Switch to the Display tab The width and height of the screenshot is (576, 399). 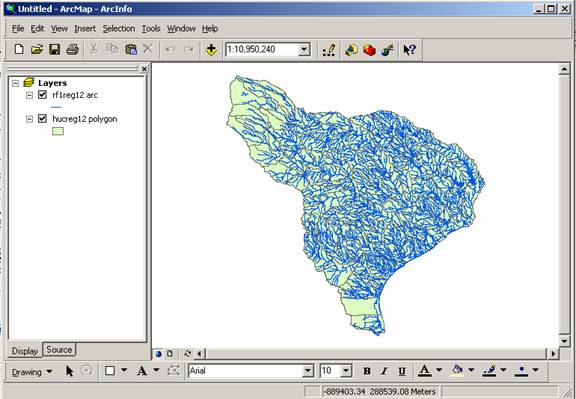(x=25, y=351)
